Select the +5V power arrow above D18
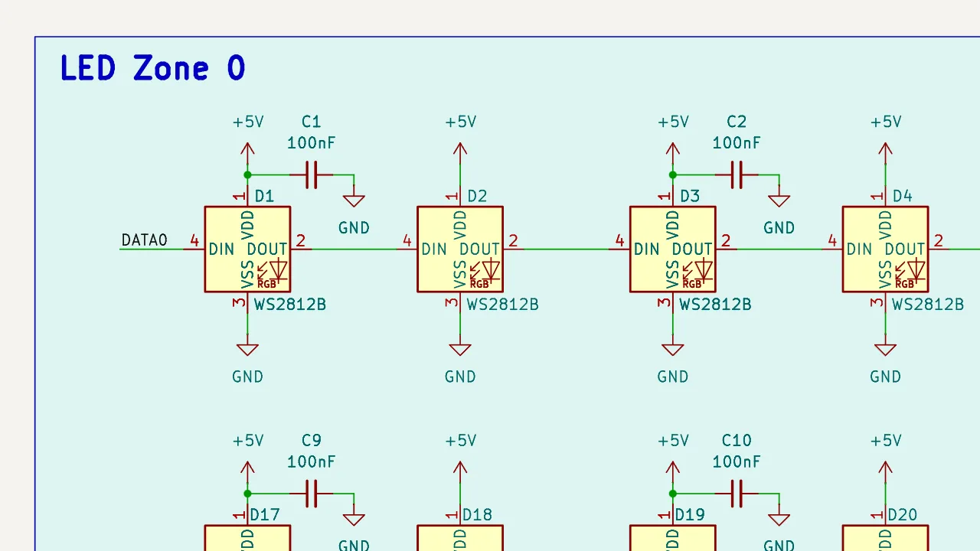Screen dimensions: 980x551 (x=460, y=472)
